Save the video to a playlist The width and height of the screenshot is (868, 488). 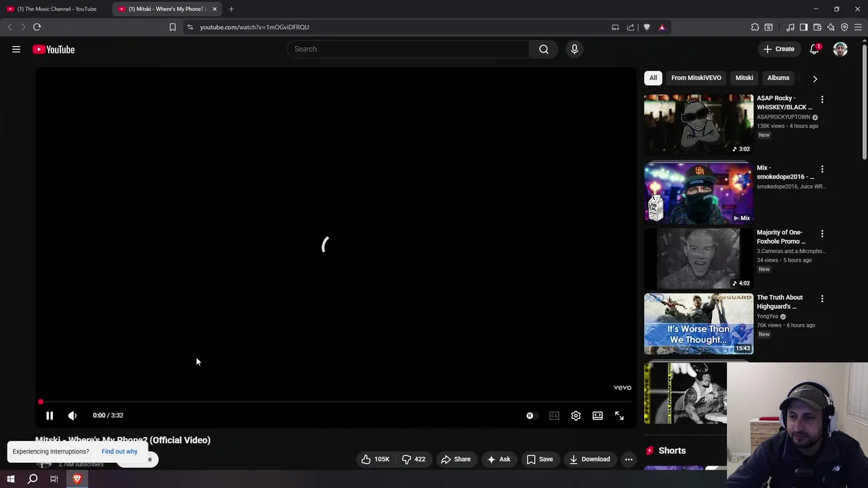540,459
